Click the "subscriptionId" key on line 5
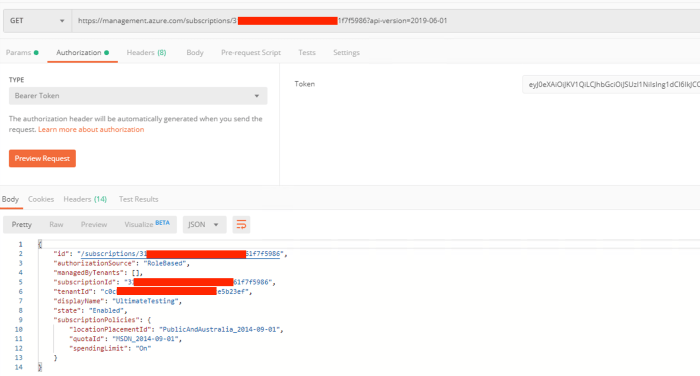This screenshot has height=376, width=700. pos(85,282)
